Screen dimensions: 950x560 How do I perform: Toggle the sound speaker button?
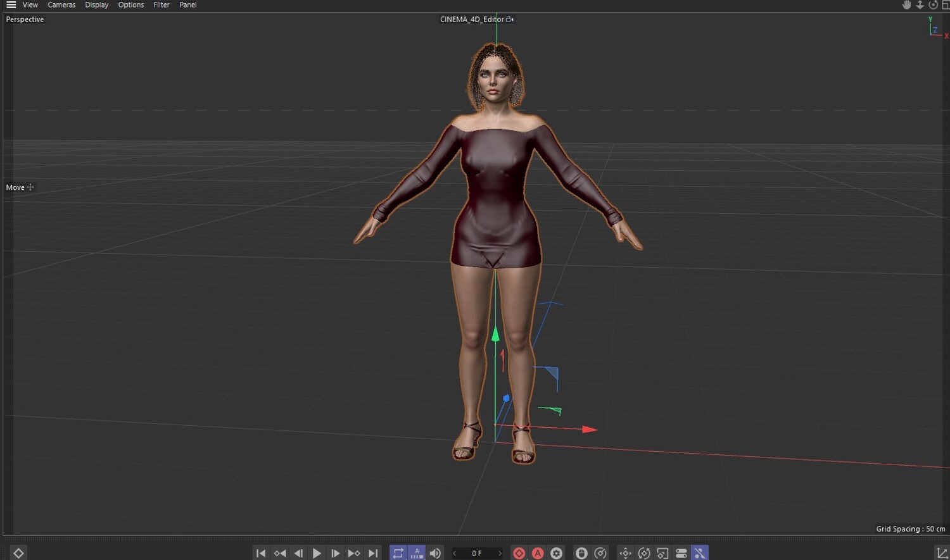pyautogui.click(x=435, y=553)
